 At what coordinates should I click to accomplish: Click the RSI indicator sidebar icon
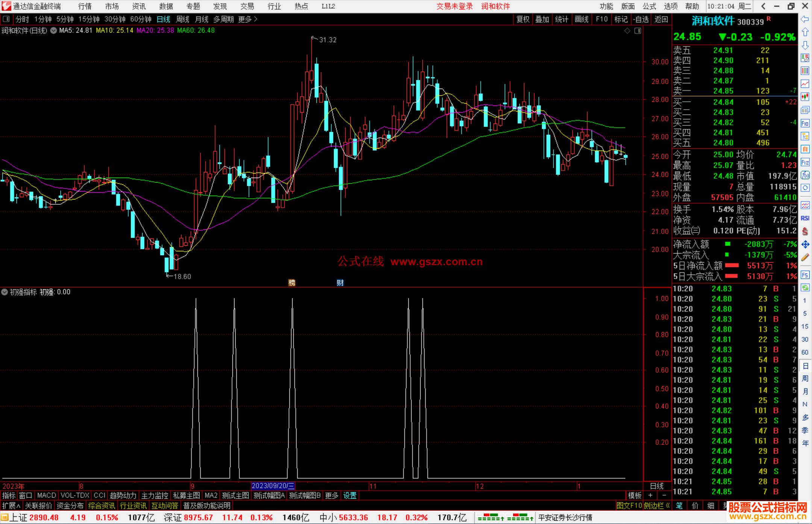805,218
